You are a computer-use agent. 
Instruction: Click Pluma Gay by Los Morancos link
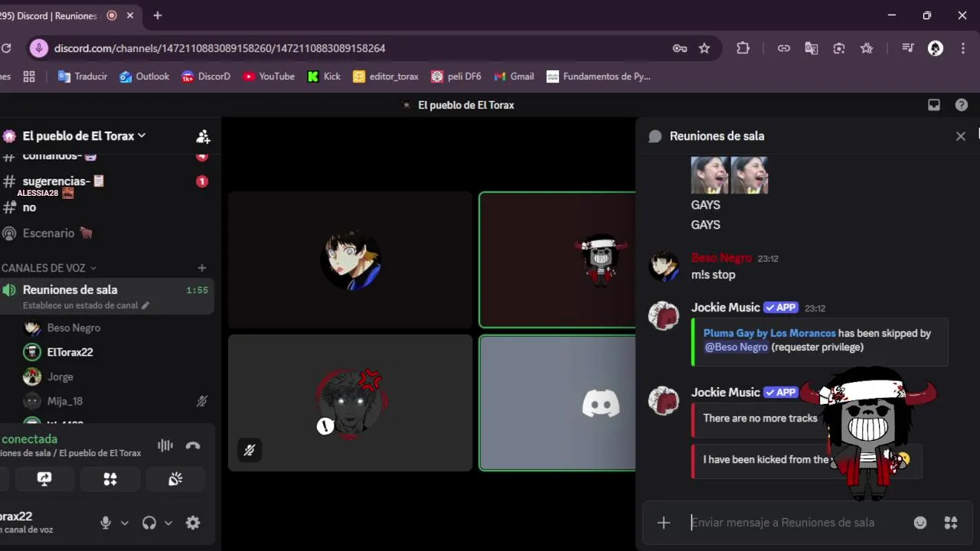769,333
